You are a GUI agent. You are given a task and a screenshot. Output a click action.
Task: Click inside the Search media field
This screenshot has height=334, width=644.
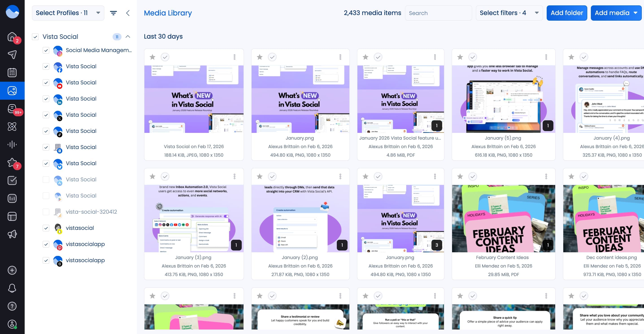[439, 13]
